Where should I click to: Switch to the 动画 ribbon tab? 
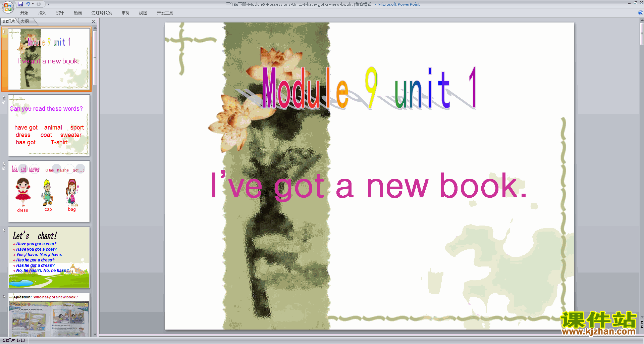click(78, 13)
